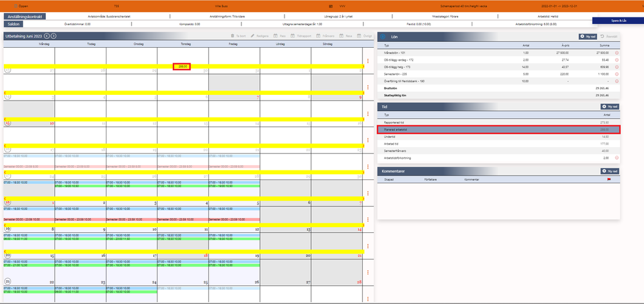This screenshot has width=644, height=304.
Task: Select shift 07:00 - 21:00 12:50 on Monday 22
Action: [x=29, y=265]
